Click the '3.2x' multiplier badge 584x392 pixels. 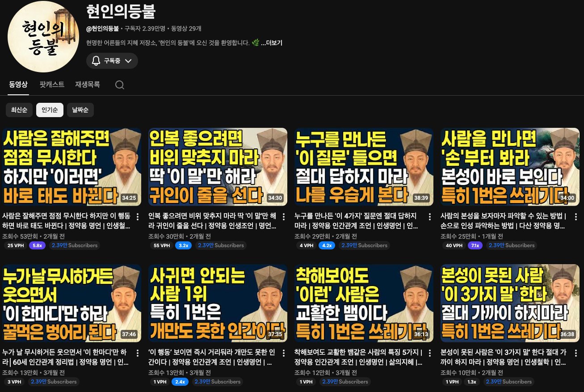point(184,245)
